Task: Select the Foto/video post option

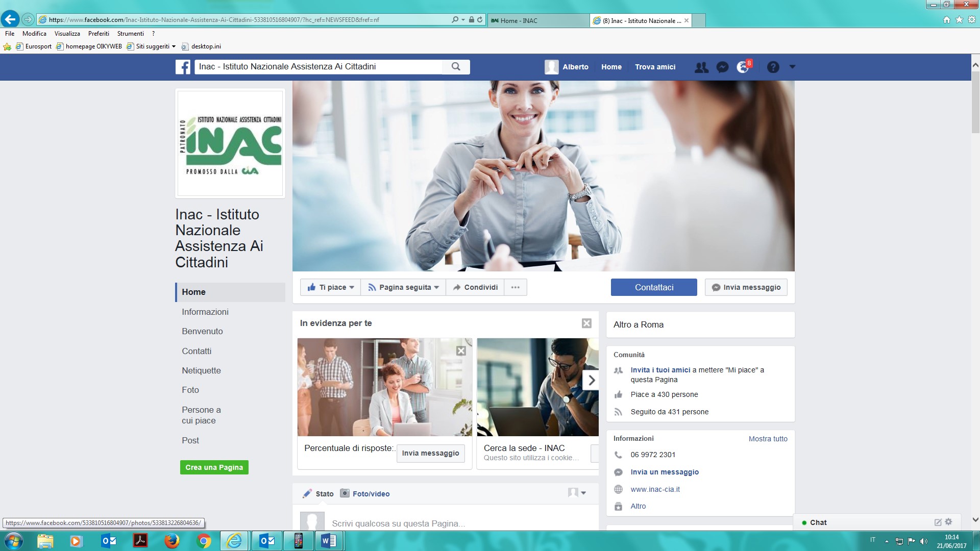Action: tap(365, 493)
